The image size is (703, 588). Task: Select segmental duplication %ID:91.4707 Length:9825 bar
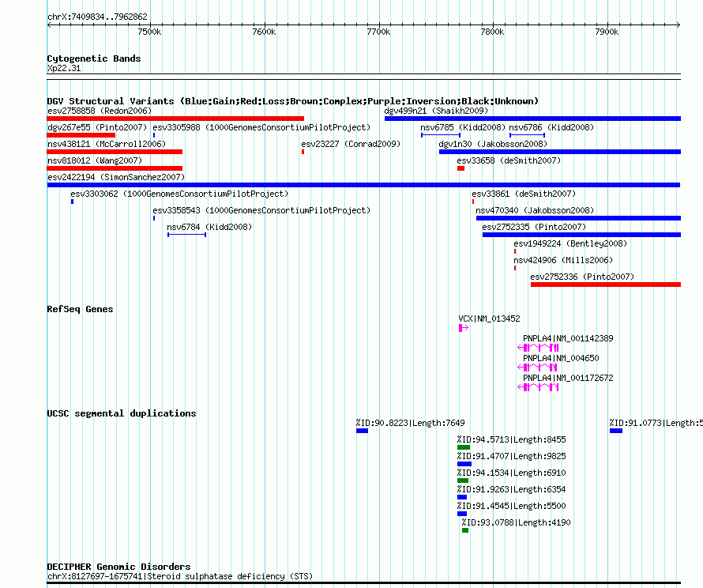point(464,464)
